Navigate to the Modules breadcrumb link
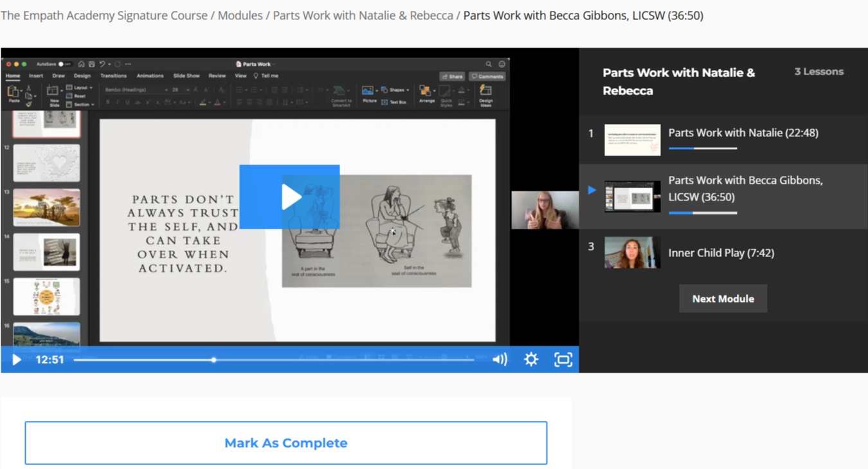Viewport: 868px width, 469px height. click(240, 15)
